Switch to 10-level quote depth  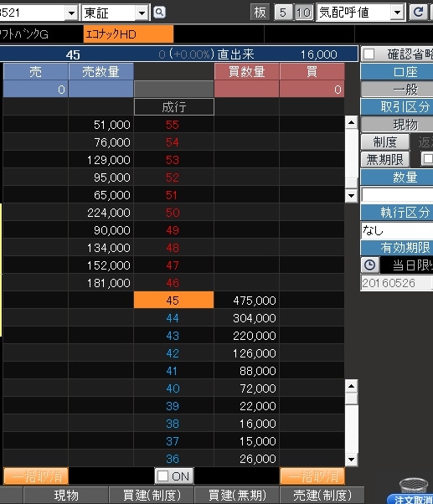(x=303, y=13)
